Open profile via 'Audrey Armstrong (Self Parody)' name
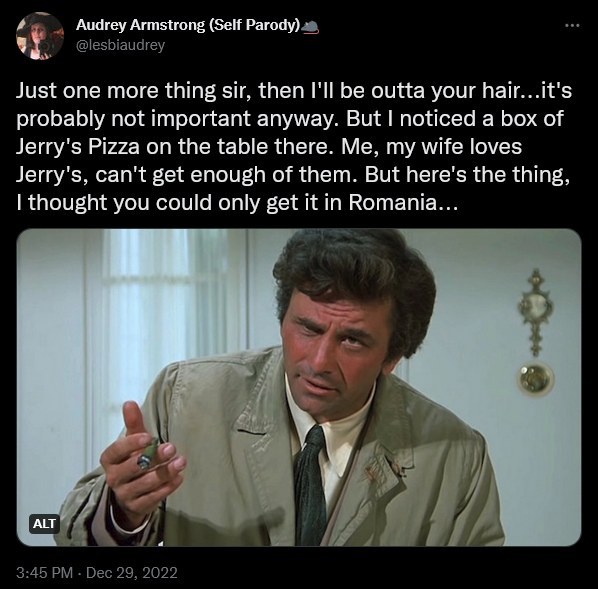Viewport: 598px width, 589px height. pos(188,25)
